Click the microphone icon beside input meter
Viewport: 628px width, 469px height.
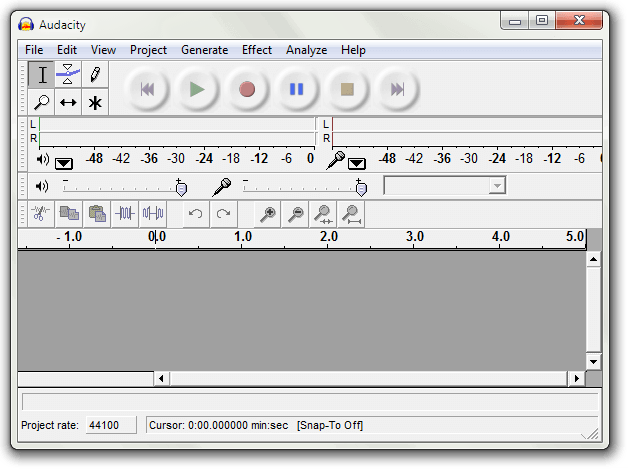[x=336, y=160]
